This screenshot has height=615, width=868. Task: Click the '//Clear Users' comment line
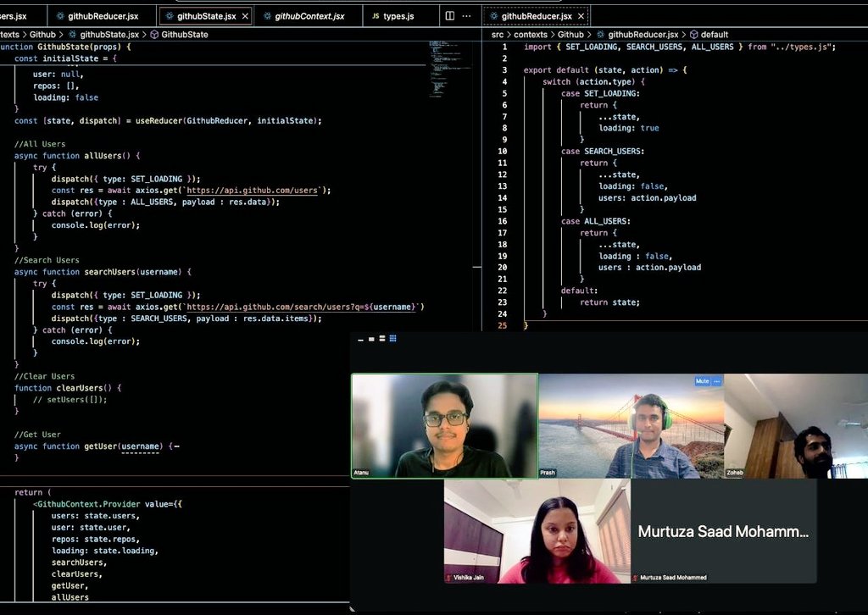[x=44, y=376]
